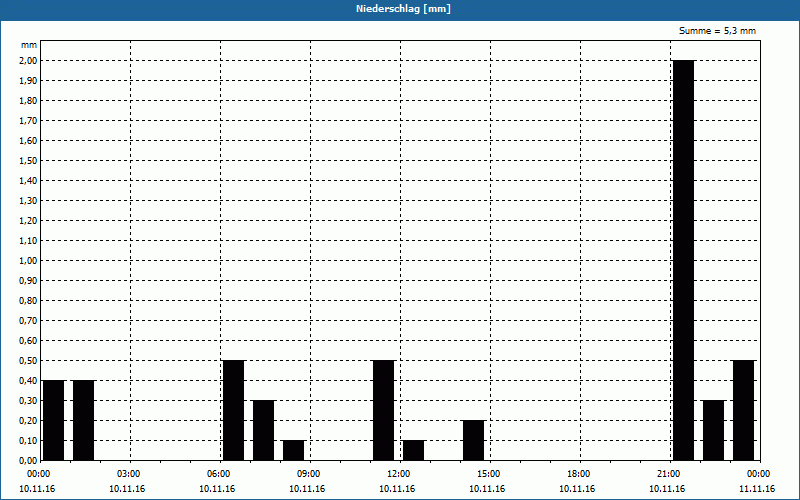
Task: Click the tallest bar reaching 2,00 mm
Action: 684,260
